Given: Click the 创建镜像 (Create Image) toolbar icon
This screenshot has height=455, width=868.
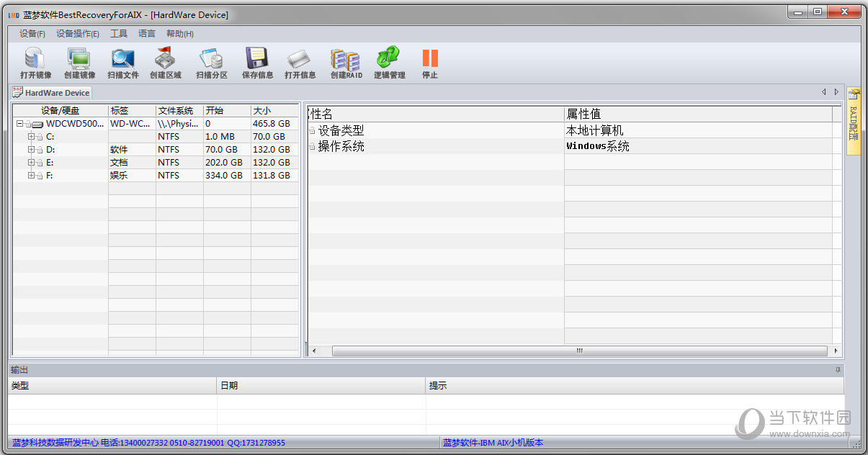Looking at the screenshot, I should pos(79,63).
